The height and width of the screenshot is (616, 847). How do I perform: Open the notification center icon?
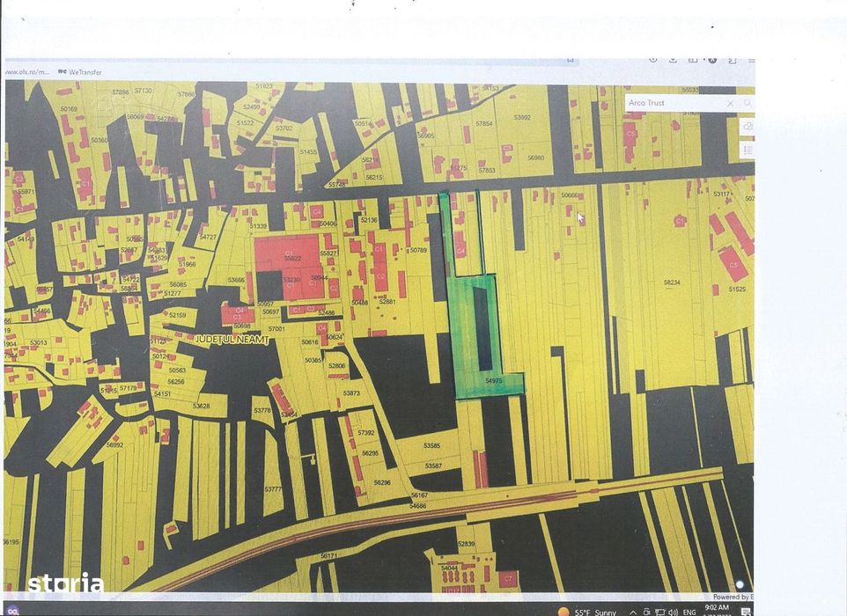tap(746, 611)
